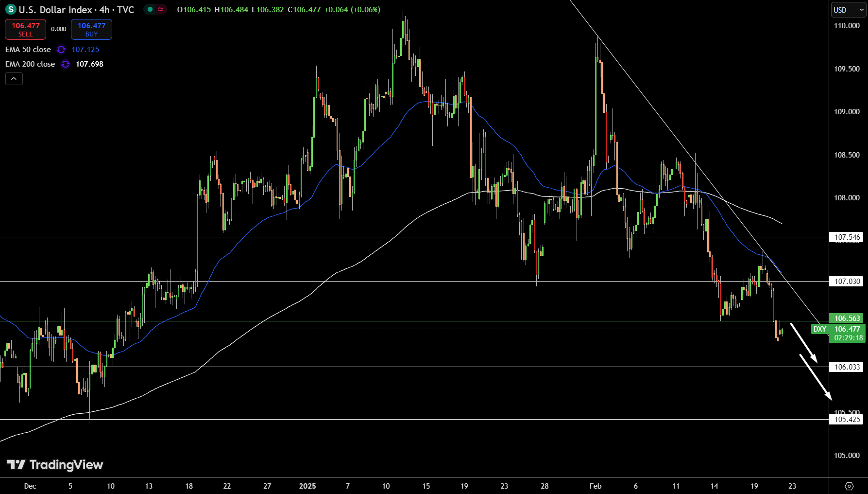Click the U.S. Dollar Index symbol logo

pyautogui.click(x=11, y=10)
